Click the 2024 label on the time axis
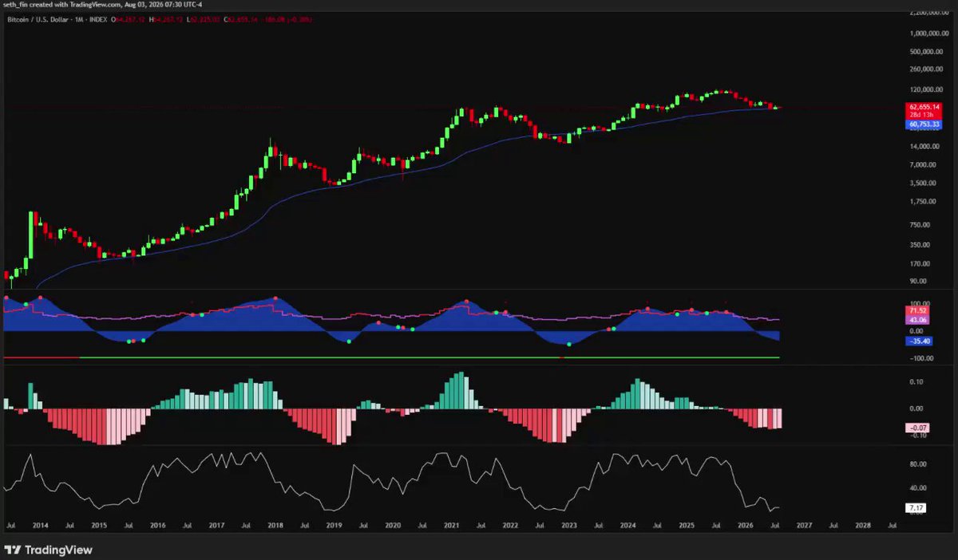This screenshot has width=958, height=560. [x=627, y=526]
